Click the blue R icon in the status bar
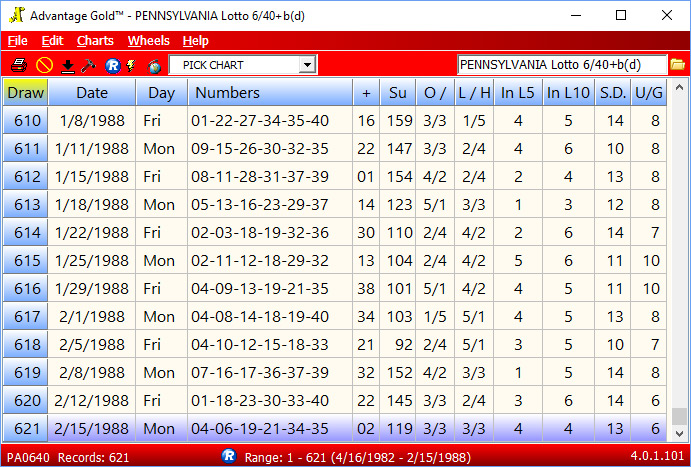The image size is (691, 467). pyautogui.click(x=229, y=456)
